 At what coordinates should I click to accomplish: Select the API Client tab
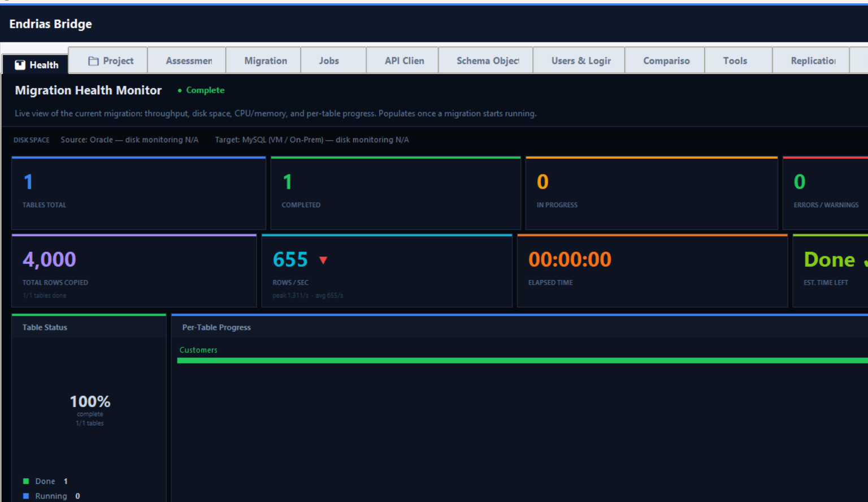pos(402,60)
